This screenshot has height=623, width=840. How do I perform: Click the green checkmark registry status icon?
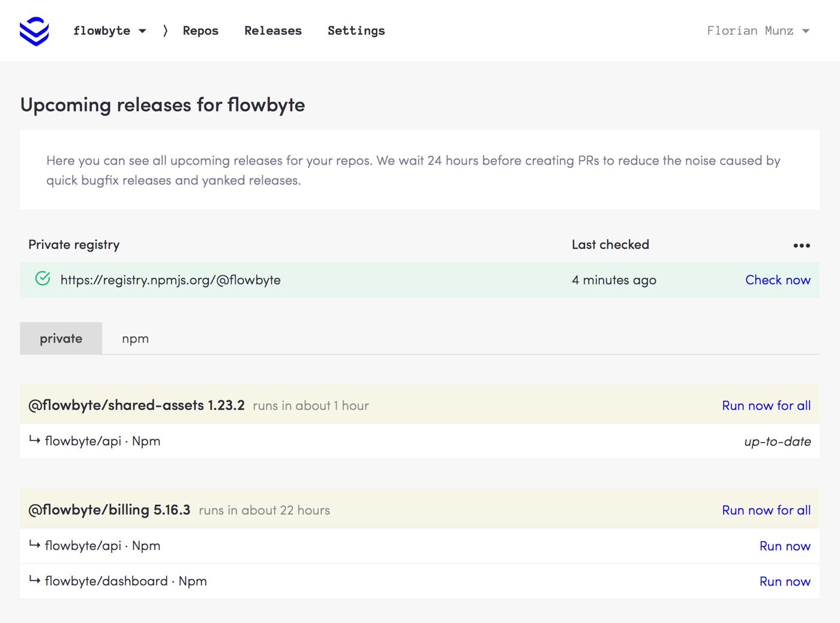43,279
